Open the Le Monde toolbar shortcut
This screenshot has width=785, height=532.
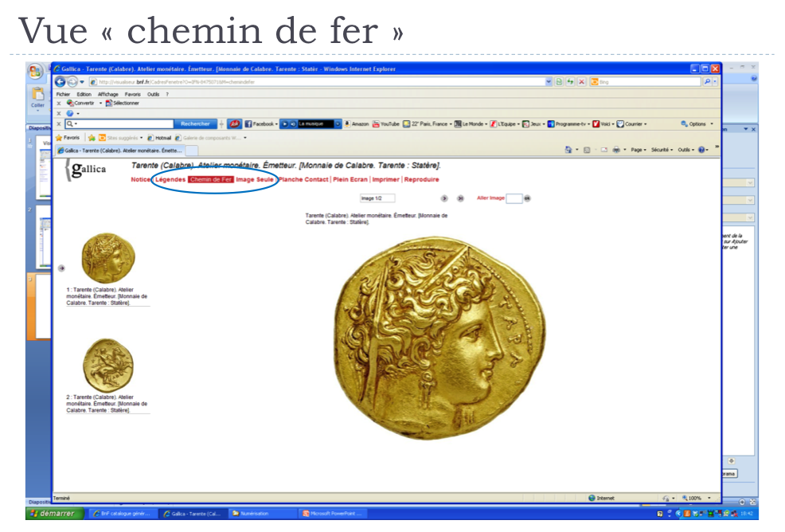click(x=471, y=123)
